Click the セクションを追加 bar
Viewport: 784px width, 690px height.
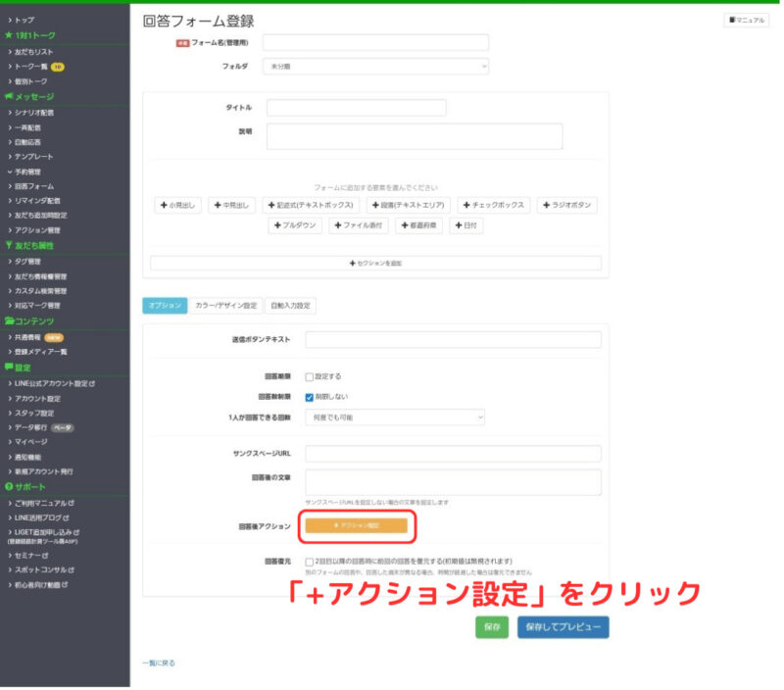tap(376, 264)
